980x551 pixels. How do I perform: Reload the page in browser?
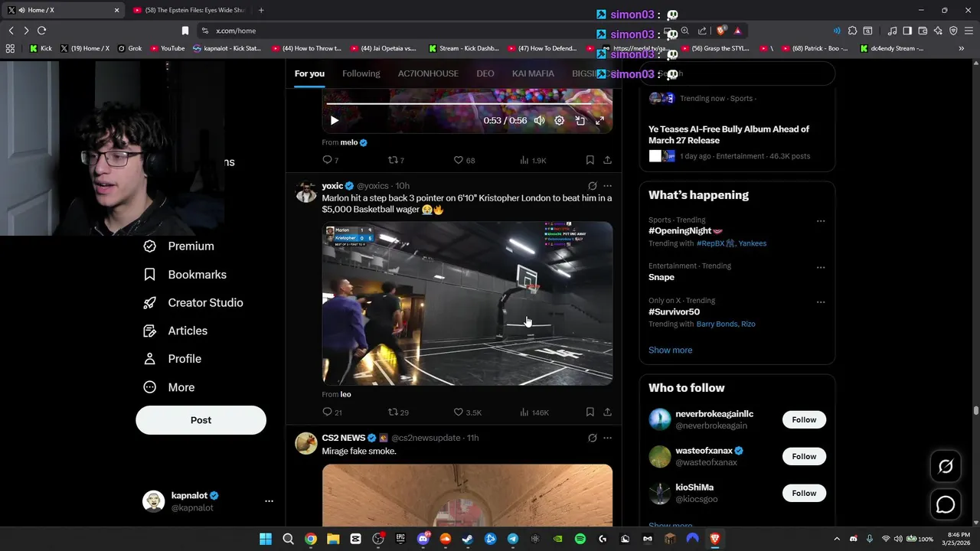[41, 31]
